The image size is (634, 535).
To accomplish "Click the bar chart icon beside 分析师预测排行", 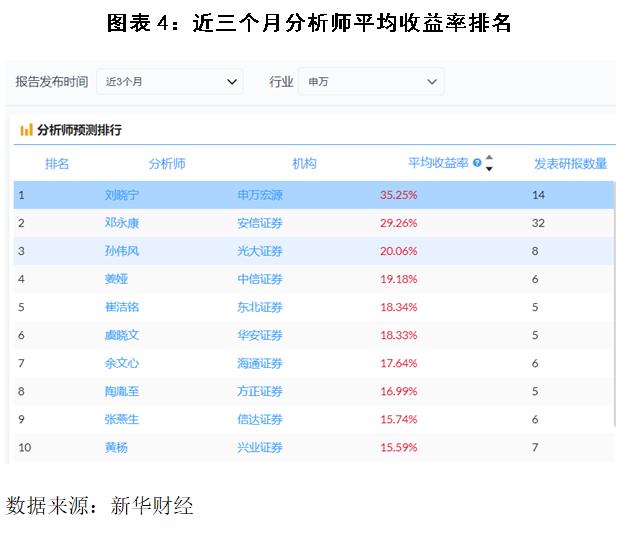I will [26, 130].
